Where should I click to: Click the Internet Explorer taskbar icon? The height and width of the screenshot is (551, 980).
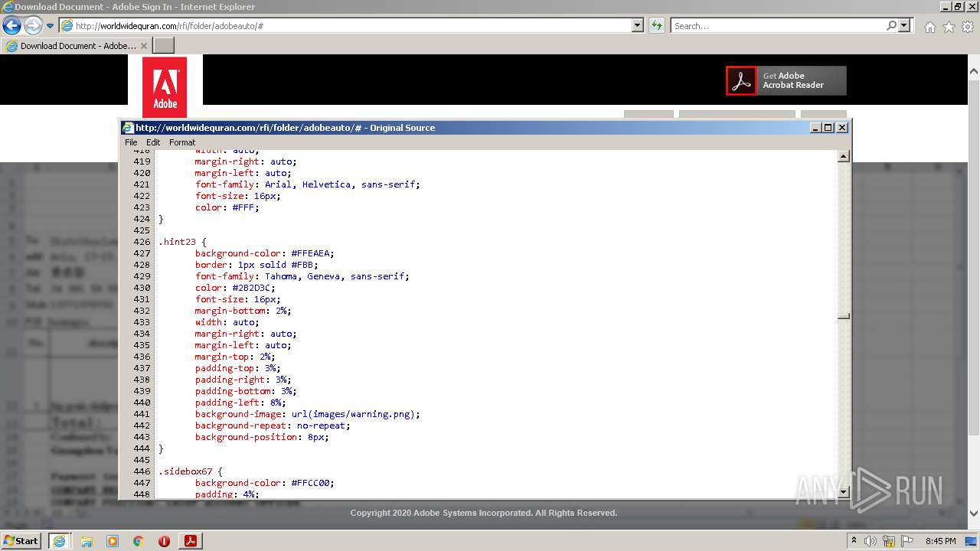tap(60, 541)
